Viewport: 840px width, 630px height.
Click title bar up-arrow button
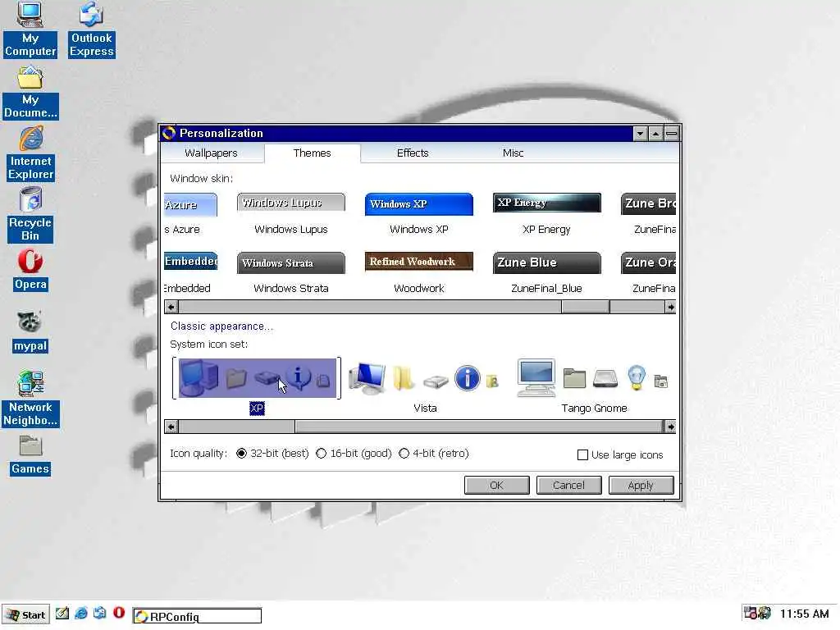pos(655,134)
